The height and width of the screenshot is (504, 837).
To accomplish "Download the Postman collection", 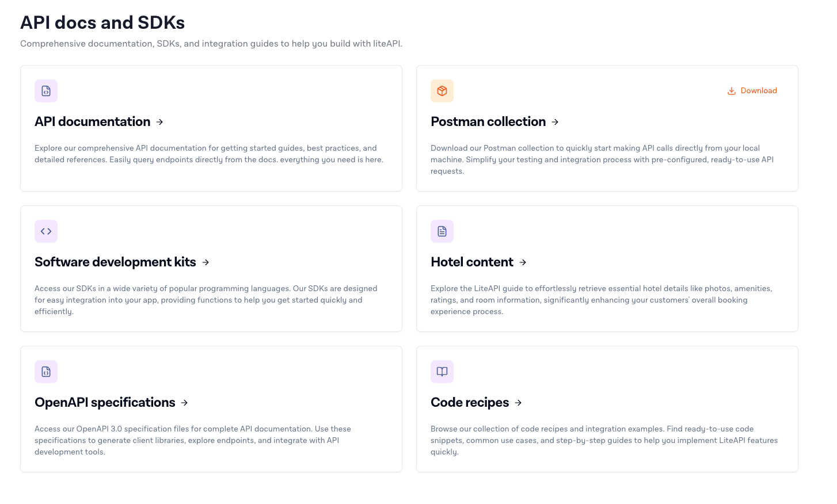I will pyautogui.click(x=752, y=90).
